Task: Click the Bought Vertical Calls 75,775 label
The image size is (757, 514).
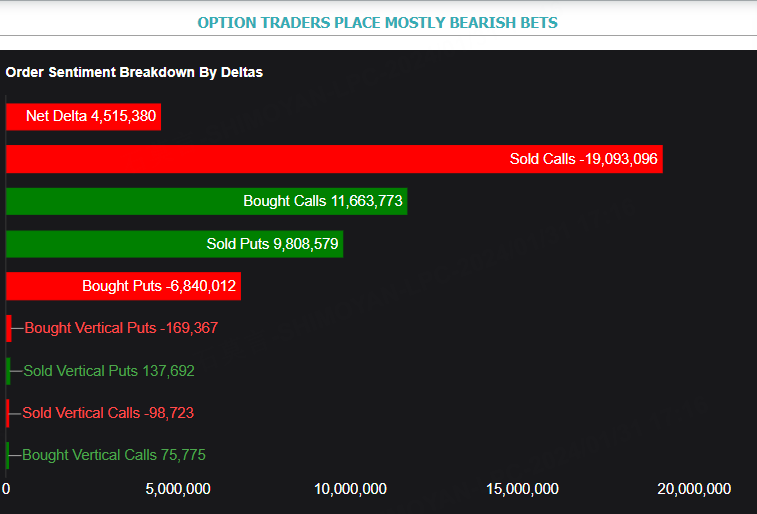Action: tap(114, 455)
